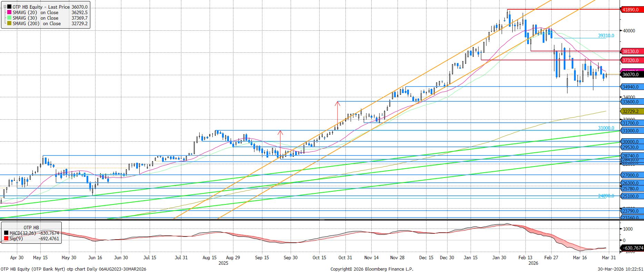Screen dimensions: 644x272
Task: Click the magenta SMAVG (20) legend swatch
Action: point(9,12)
